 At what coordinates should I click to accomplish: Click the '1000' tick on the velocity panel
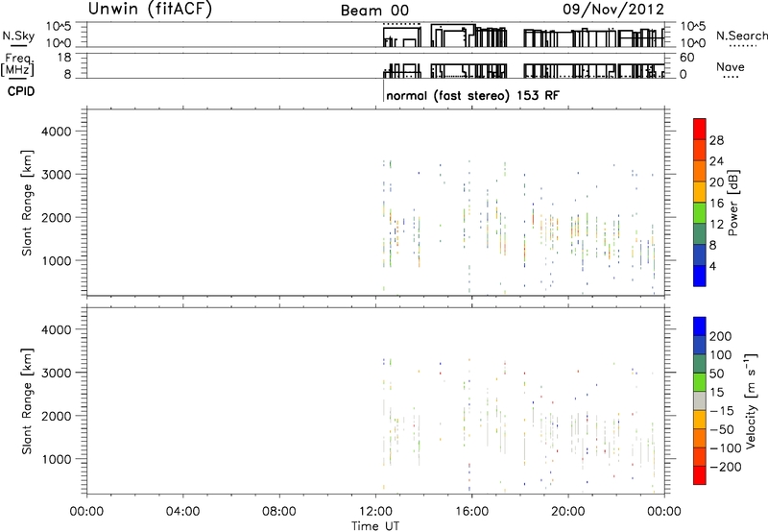[56, 459]
